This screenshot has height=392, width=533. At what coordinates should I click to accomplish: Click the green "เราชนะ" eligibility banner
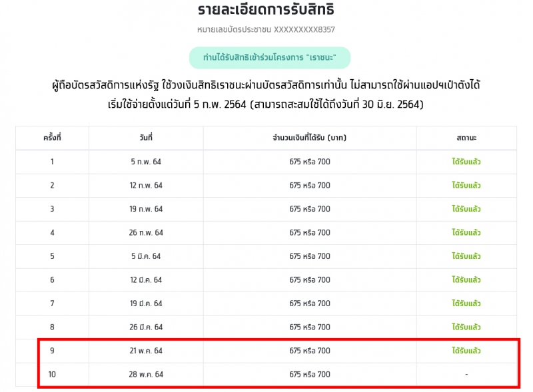270,58
